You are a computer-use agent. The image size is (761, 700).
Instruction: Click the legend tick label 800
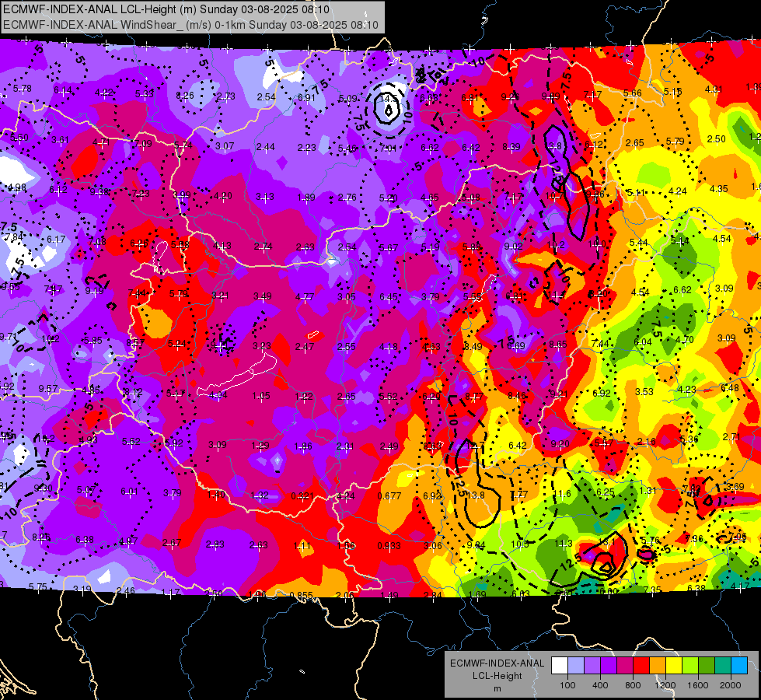point(633,685)
